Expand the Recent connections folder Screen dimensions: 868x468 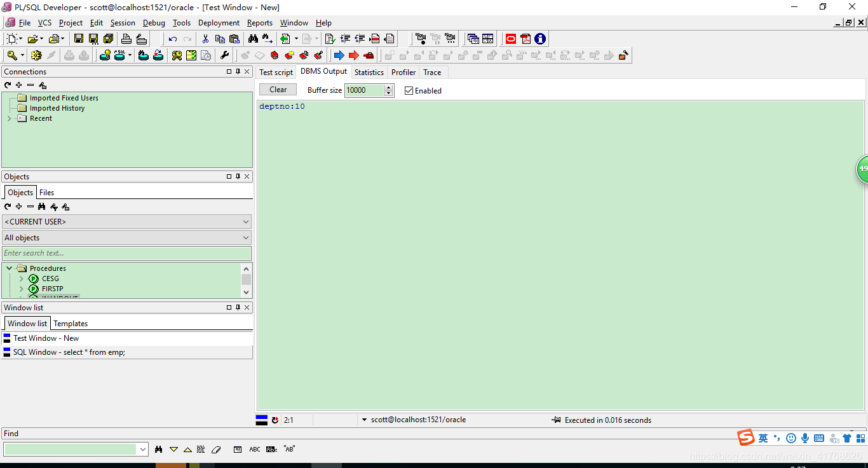pos(9,118)
